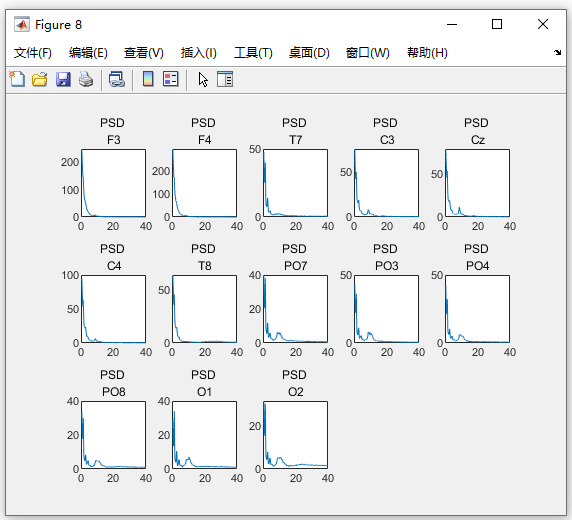Viewport: 572px width, 520px height.
Task: Open the 帮助(H) menu
Action: click(427, 53)
